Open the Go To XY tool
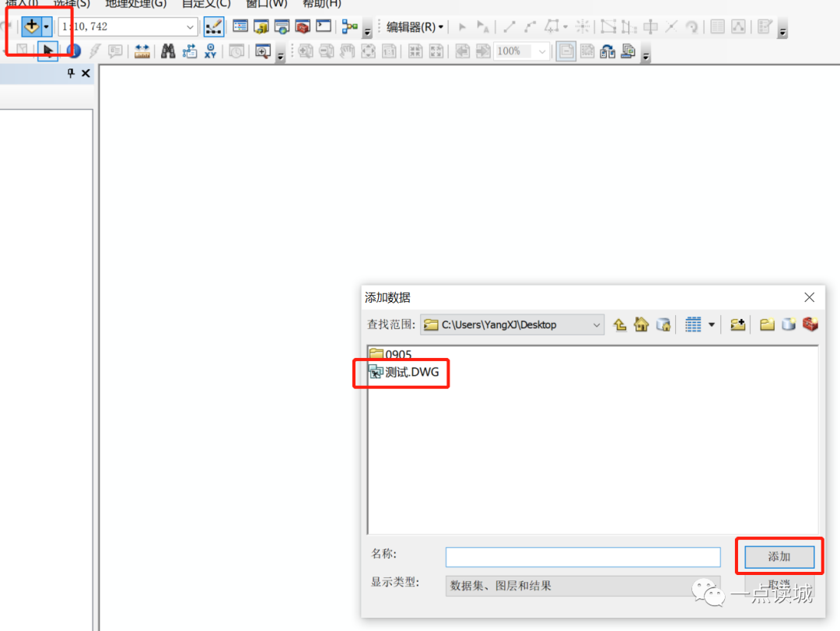This screenshot has height=631, width=840. (210, 51)
